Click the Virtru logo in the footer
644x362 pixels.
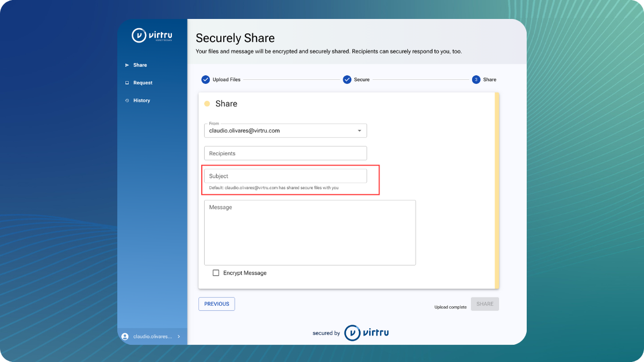pos(366,333)
